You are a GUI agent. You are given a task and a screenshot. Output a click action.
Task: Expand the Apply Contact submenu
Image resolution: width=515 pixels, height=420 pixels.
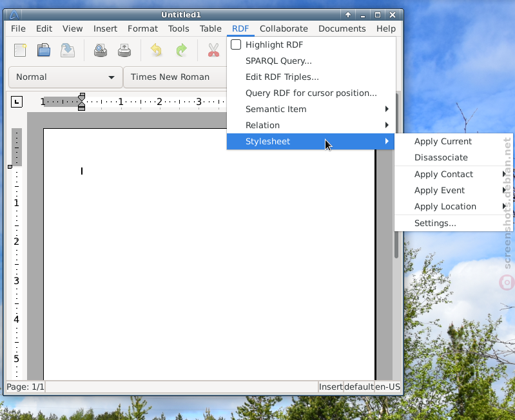point(453,174)
